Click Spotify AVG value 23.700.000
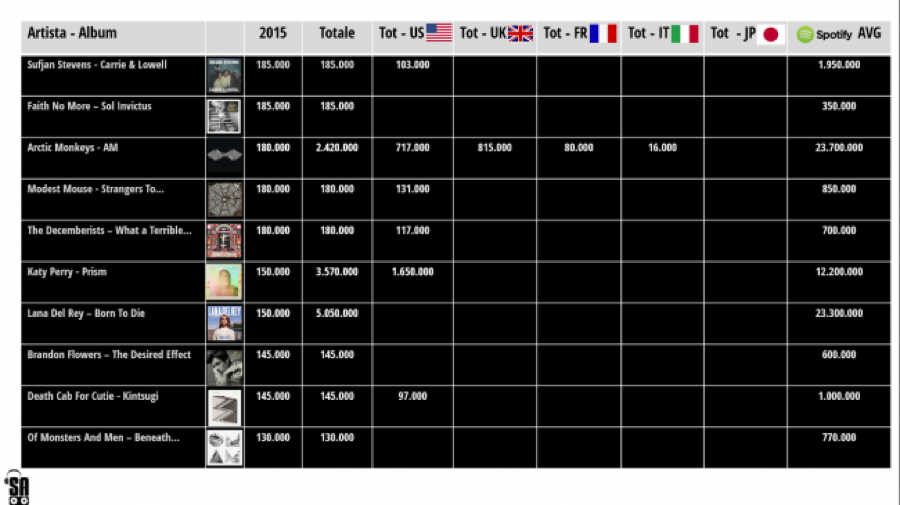900x505 pixels. coord(839,147)
